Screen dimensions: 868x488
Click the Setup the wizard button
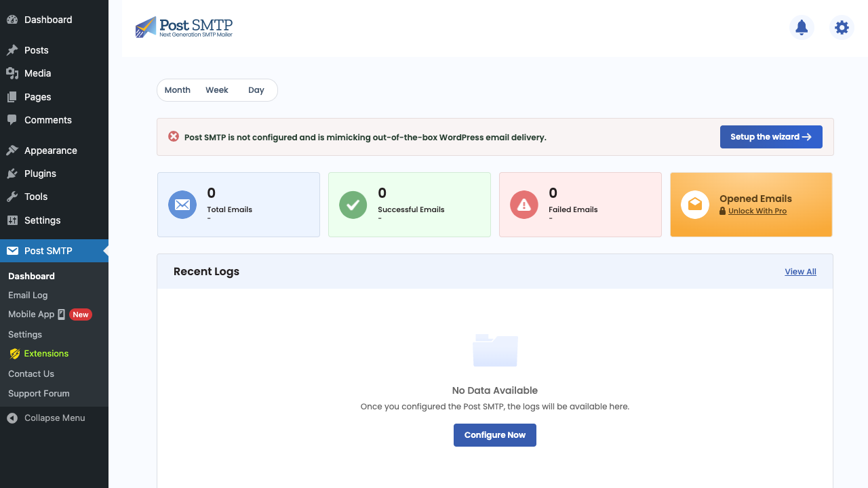(771, 137)
